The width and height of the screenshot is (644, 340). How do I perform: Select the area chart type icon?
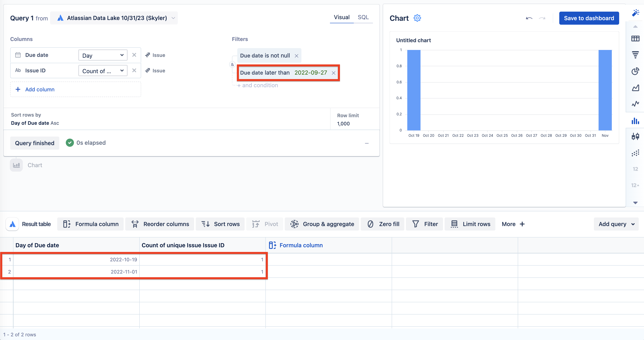point(635,88)
